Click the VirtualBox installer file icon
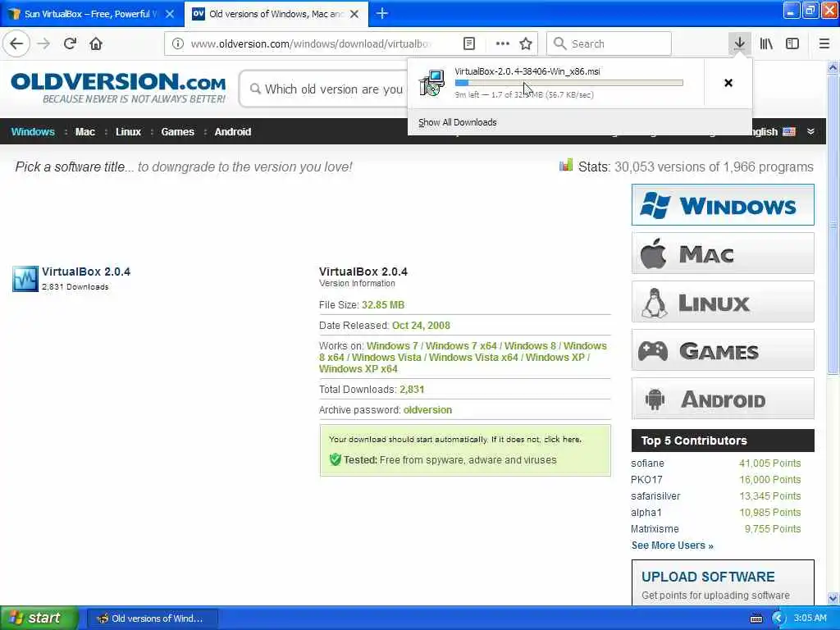 point(431,83)
